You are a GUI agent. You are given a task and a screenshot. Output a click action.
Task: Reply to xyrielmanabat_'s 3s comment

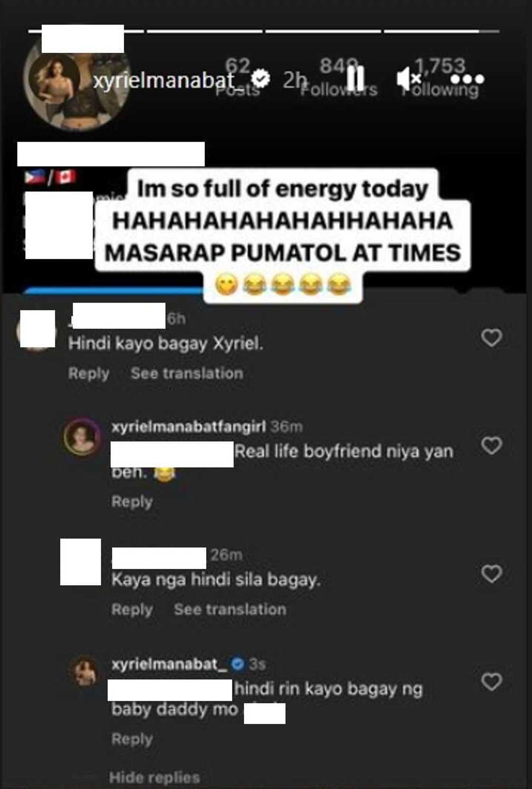point(132,739)
